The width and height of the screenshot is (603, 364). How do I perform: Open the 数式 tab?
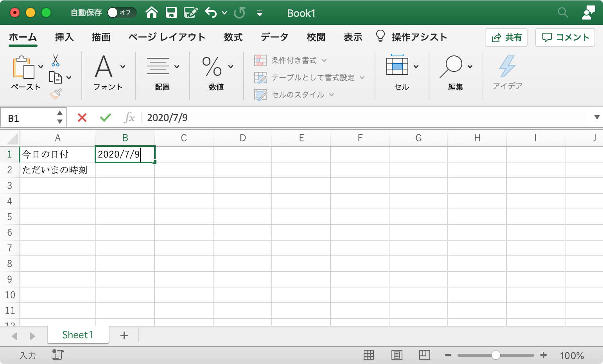[x=233, y=37]
